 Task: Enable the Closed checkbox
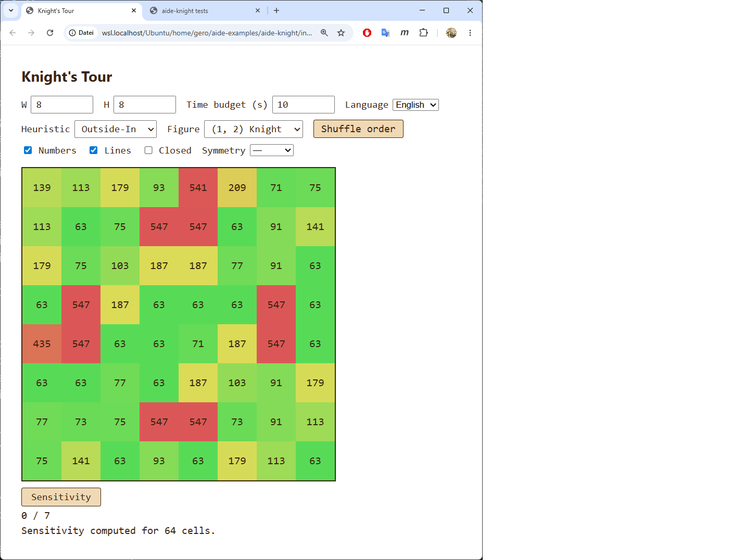coord(148,150)
